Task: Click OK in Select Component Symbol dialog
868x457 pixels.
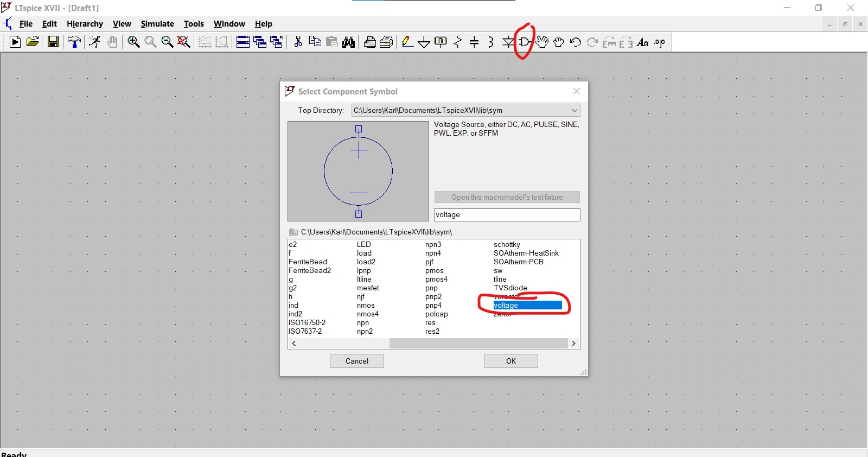Action: [x=511, y=361]
